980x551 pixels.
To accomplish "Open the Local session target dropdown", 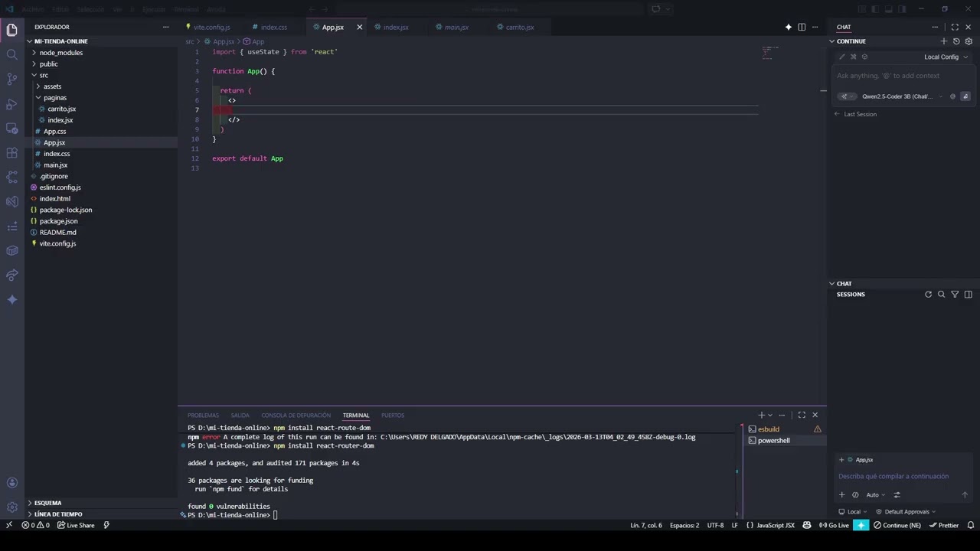I will tap(853, 512).
